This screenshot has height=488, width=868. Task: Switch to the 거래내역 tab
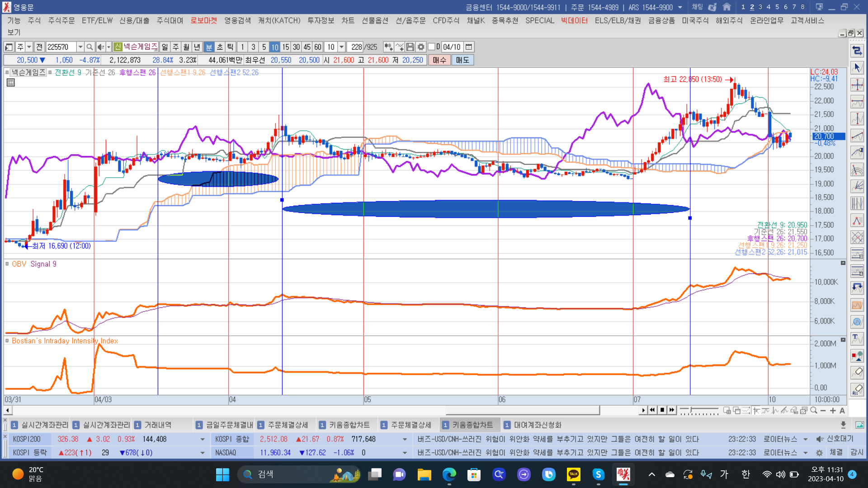click(x=158, y=425)
